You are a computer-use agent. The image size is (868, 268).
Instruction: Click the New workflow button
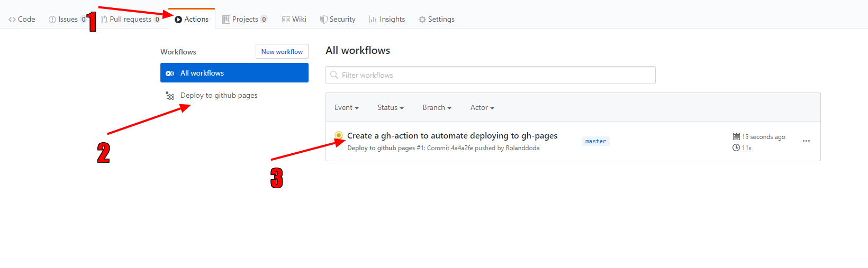[x=282, y=51]
